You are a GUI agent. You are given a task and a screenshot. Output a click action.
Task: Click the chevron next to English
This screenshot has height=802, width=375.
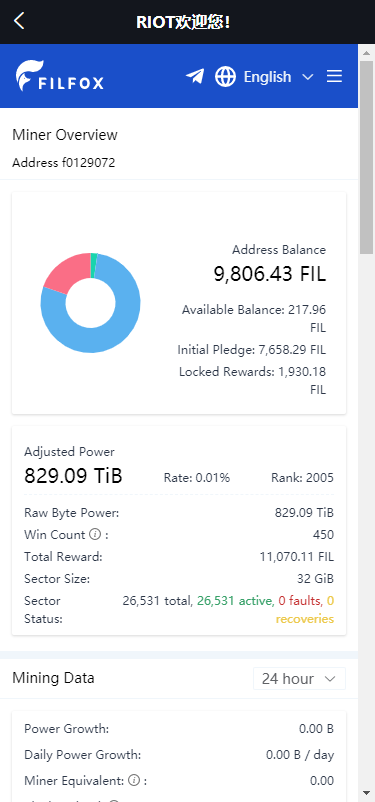307,77
